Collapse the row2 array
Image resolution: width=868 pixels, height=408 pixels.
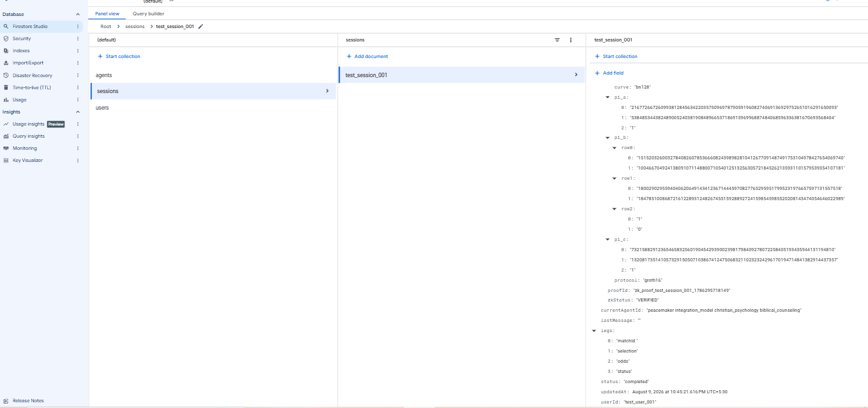point(615,208)
